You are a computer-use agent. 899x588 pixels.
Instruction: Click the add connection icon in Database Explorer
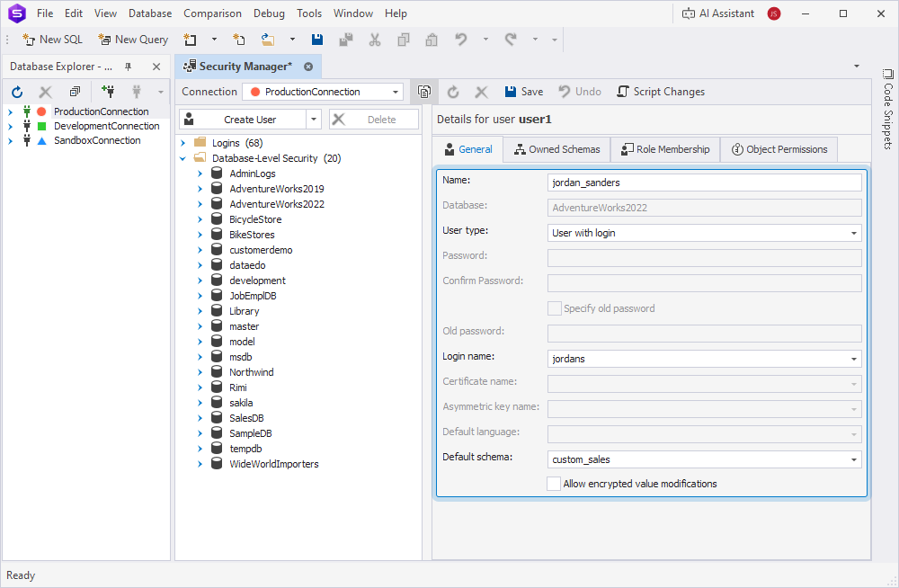pos(108,92)
